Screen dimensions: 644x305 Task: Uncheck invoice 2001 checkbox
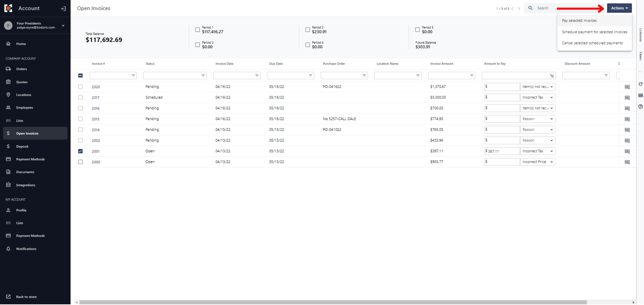click(x=80, y=151)
